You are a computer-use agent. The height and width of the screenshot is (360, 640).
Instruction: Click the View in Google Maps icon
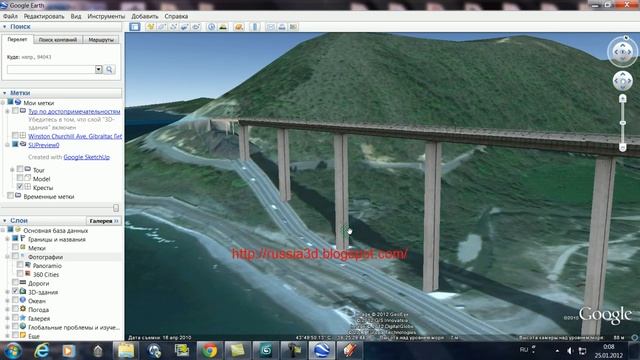point(293,27)
